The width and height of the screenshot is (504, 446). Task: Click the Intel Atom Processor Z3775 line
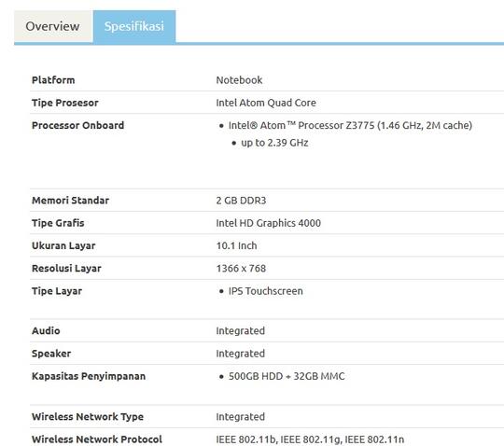click(350, 125)
